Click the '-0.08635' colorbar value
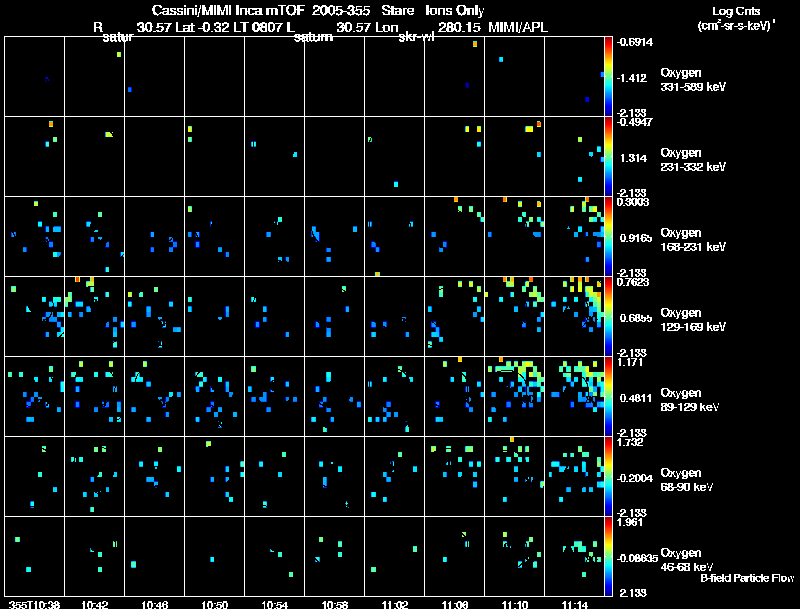This screenshot has width=800, height=609. coord(637,559)
